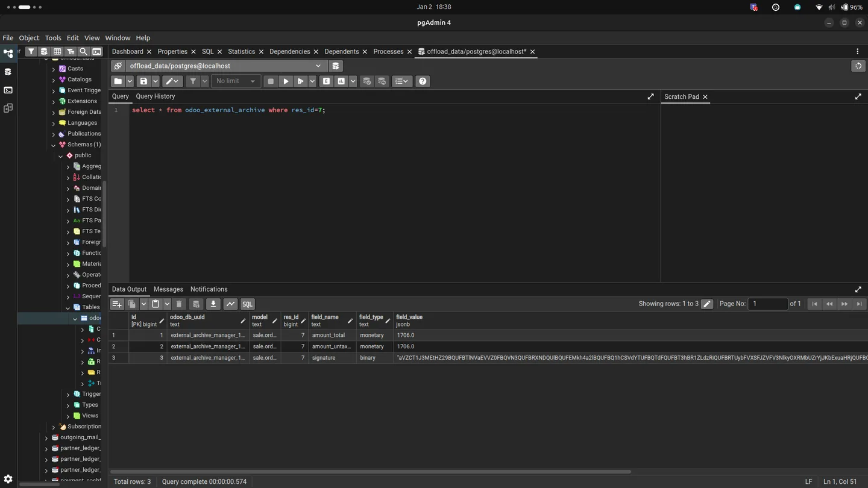This screenshot has height=488, width=868.
Task: Click the Save File disk icon
Action: coord(143,81)
